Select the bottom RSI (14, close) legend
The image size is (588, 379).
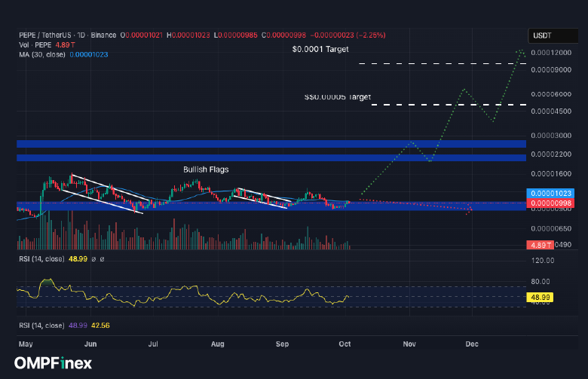point(42,326)
